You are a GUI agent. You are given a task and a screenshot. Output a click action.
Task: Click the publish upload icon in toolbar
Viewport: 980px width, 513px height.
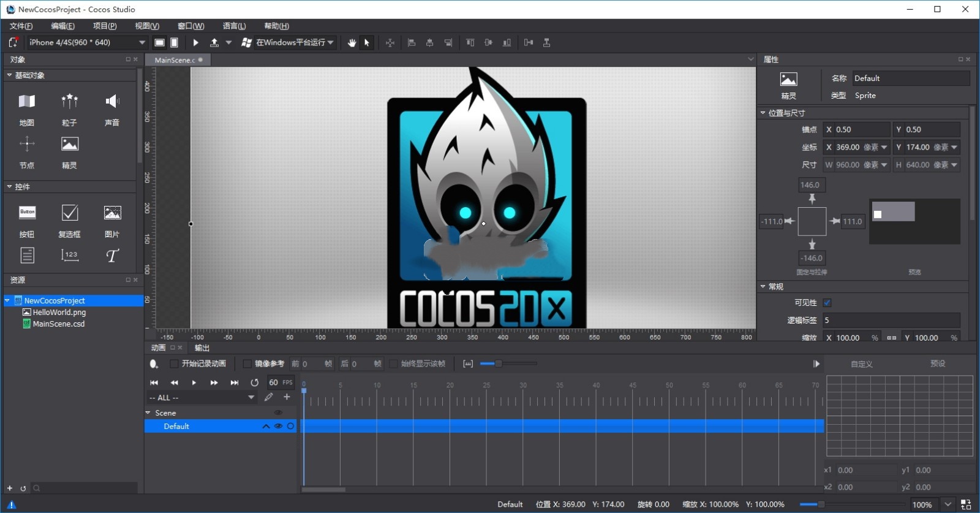[x=214, y=42]
